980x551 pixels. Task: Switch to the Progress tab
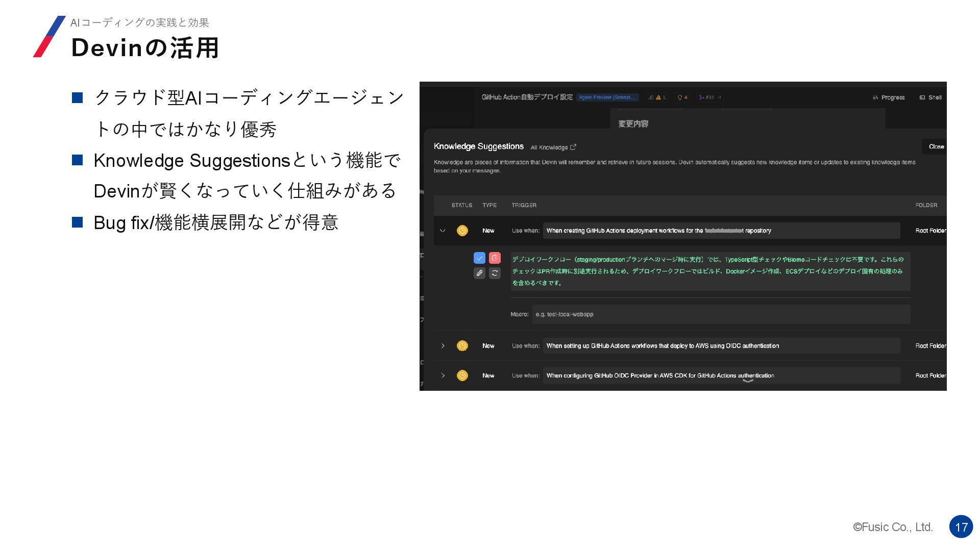point(889,97)
